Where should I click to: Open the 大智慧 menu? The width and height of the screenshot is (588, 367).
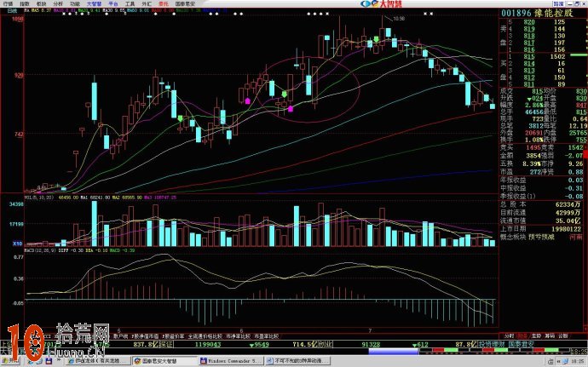tap(94, 3)
